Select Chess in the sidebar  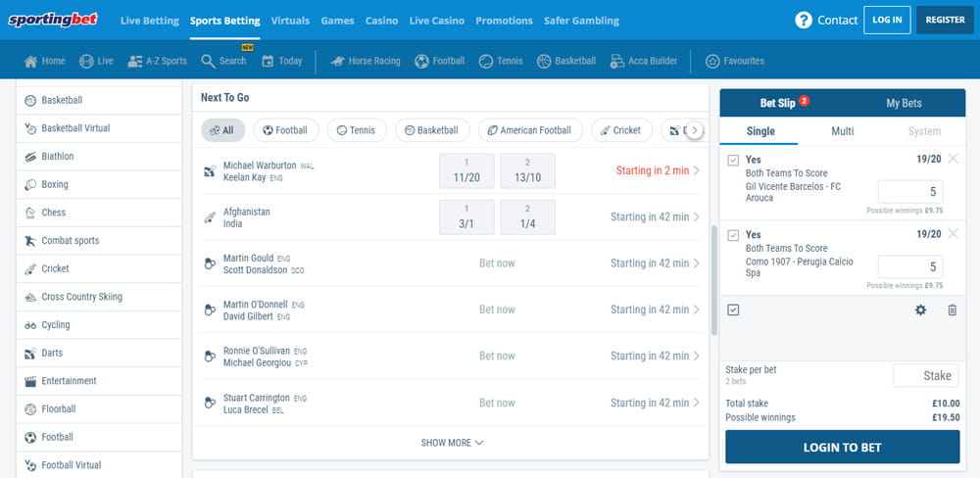coord(99,213)
